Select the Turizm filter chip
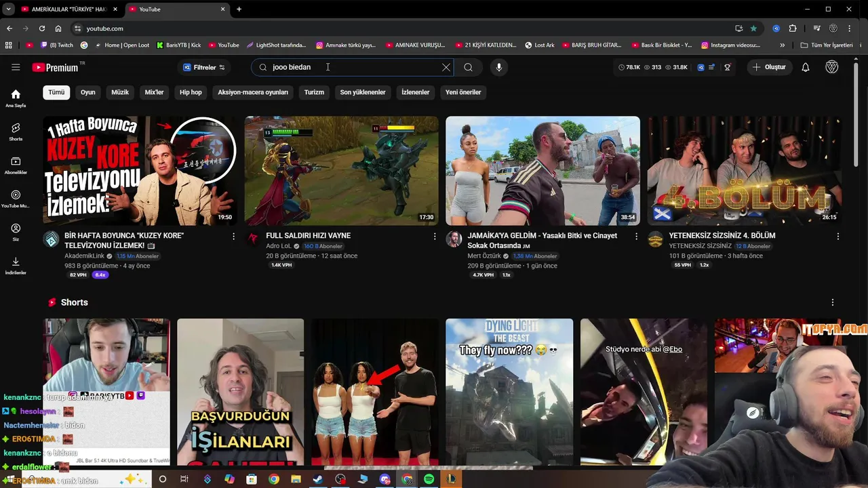 point(314,92)
